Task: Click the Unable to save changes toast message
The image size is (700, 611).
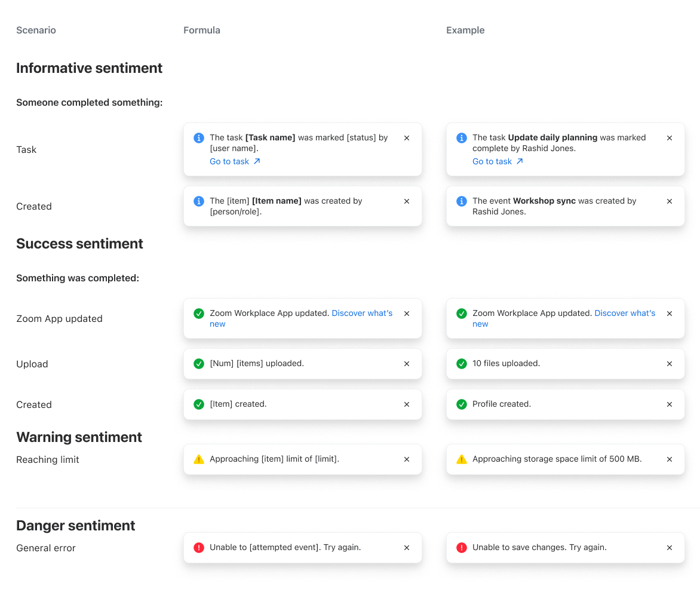Action: [539, 547]
